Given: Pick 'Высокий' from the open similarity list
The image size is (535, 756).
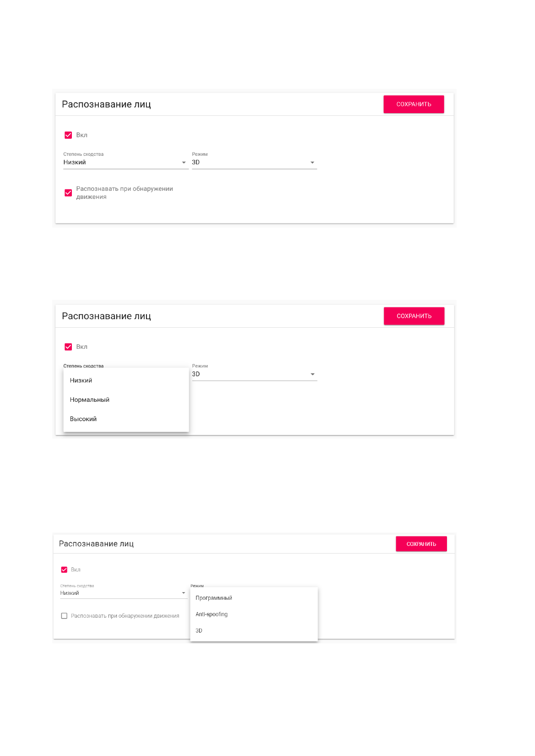Looking at the screenshot, I should (84, 419).
